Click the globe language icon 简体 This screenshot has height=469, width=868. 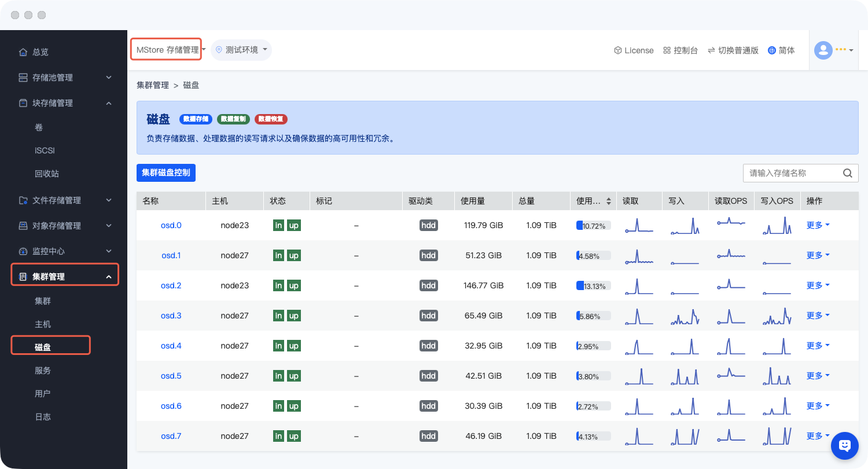point(771,50)
